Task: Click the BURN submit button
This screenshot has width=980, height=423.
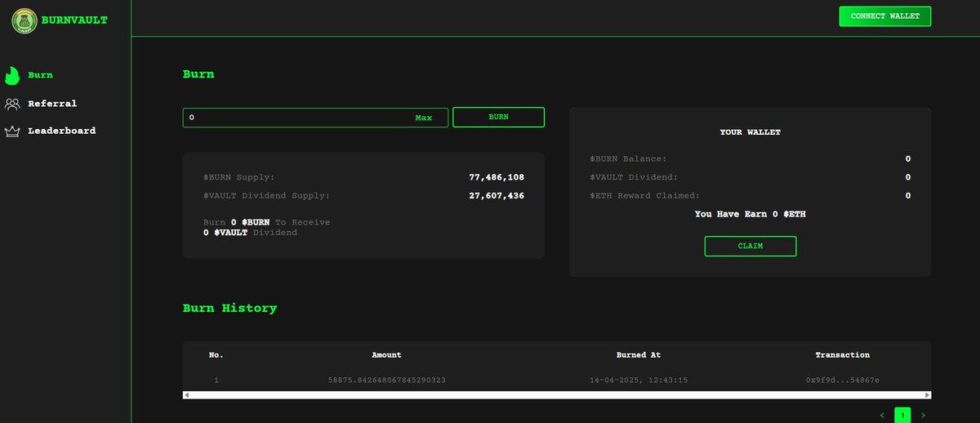Action: point(498,118)
